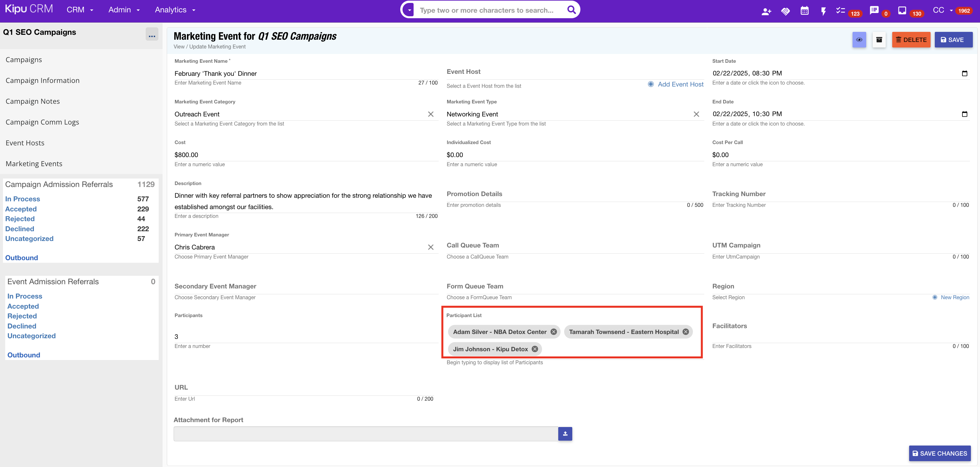Click the search magnifier icon
The width and height of the screenshot is (980, 467).
[x=571, y=9]
